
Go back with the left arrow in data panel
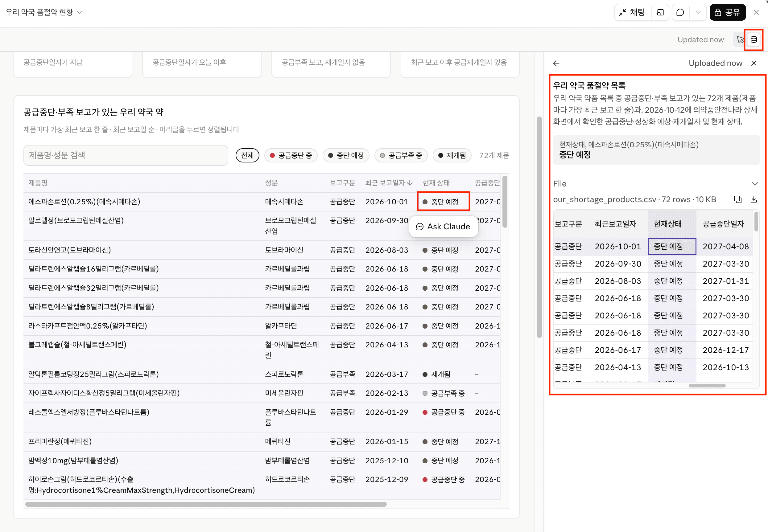pos(556,63)
